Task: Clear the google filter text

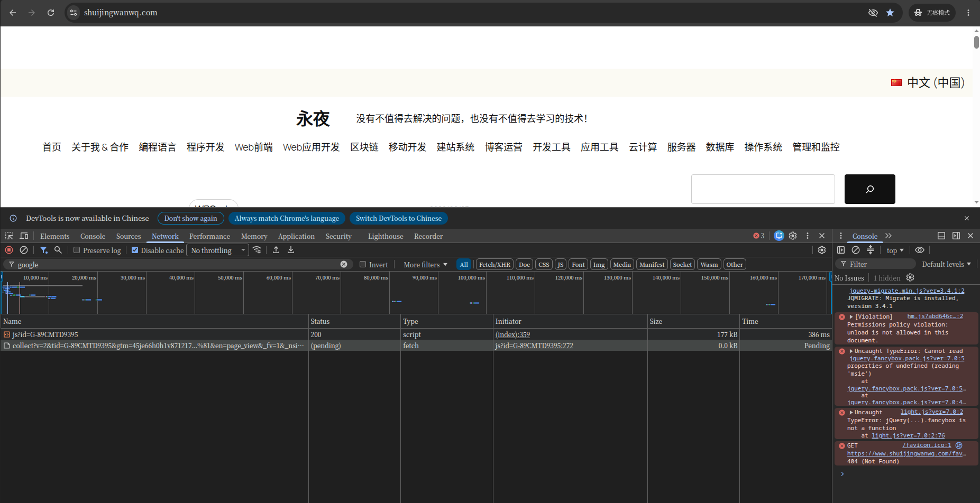Action: (x=344, y=264)
